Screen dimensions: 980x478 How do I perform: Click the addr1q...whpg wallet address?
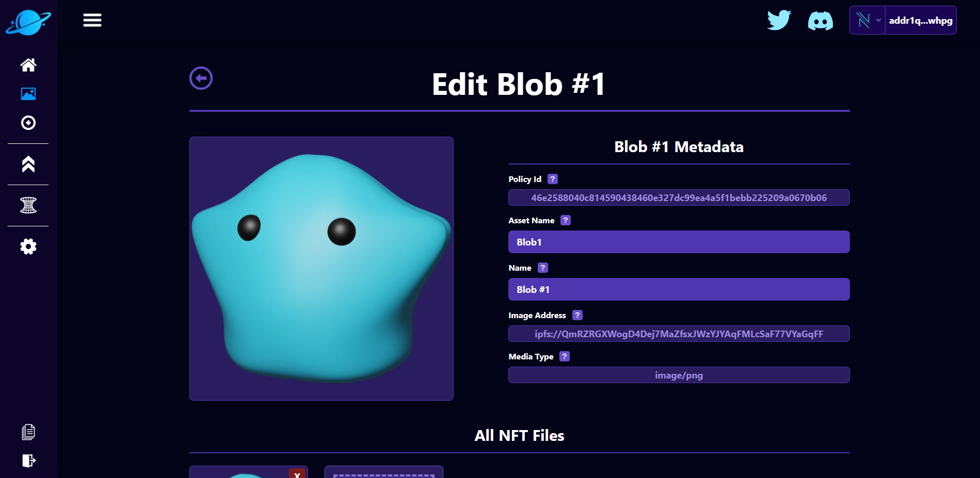(x=921, y=20)
